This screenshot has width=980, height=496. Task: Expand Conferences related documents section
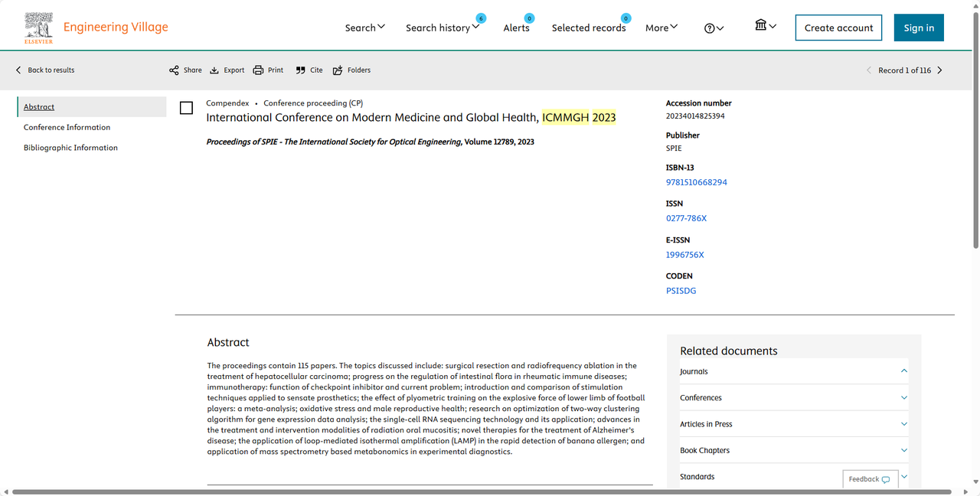pyautogui.click(x=903, y=398)
